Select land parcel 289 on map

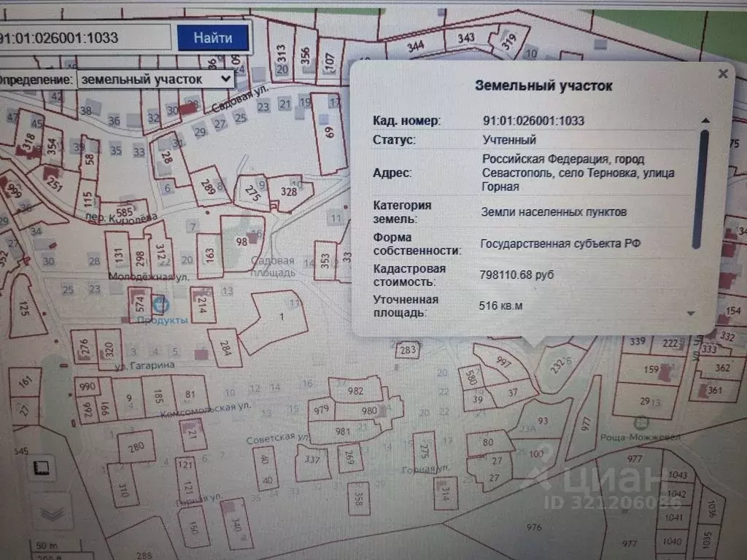[209, 186]
